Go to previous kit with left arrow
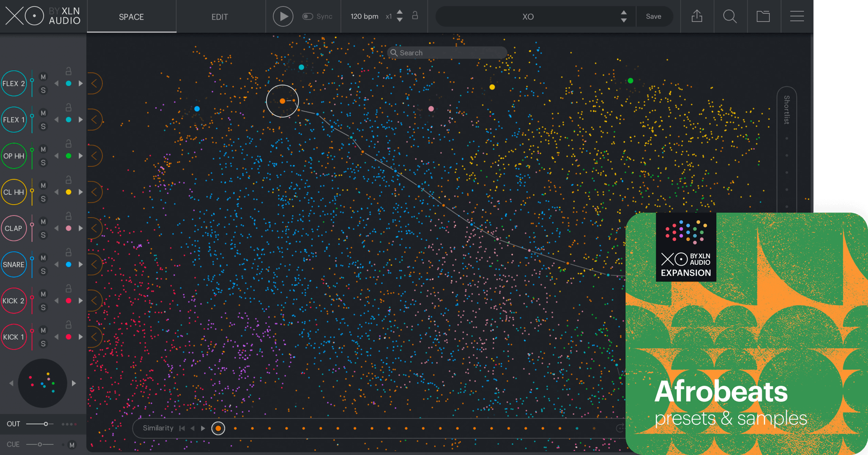This screenshot has width=868, height=455. 11,383
